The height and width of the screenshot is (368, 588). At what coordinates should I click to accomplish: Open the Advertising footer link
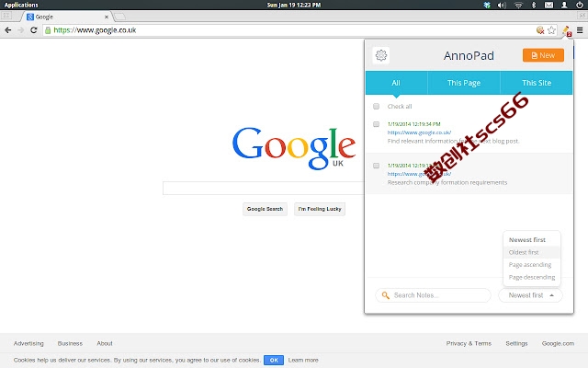click(x=28, y=343)
